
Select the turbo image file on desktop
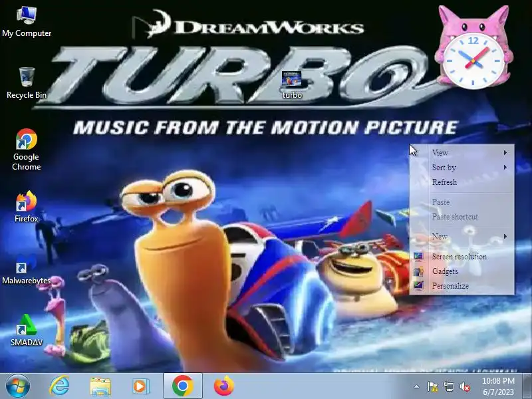point(292,85)
